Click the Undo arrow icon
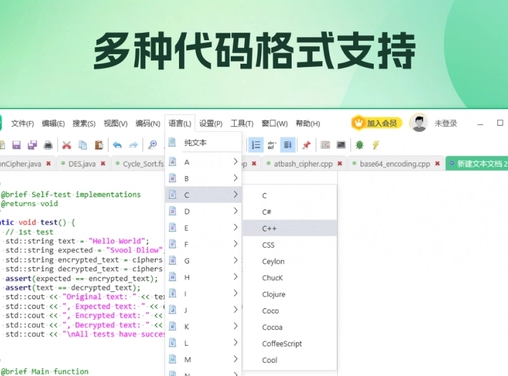 click(117, 145)
